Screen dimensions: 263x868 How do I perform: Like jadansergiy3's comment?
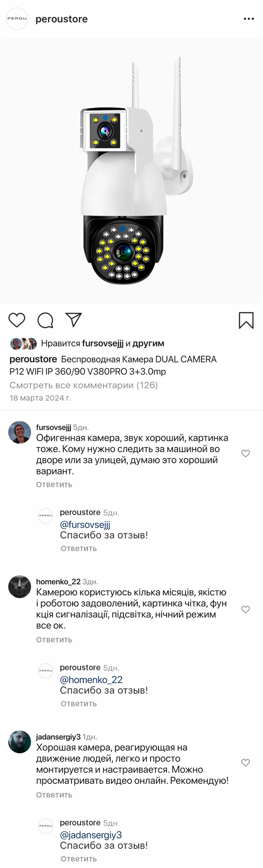[x=245, y=763]
